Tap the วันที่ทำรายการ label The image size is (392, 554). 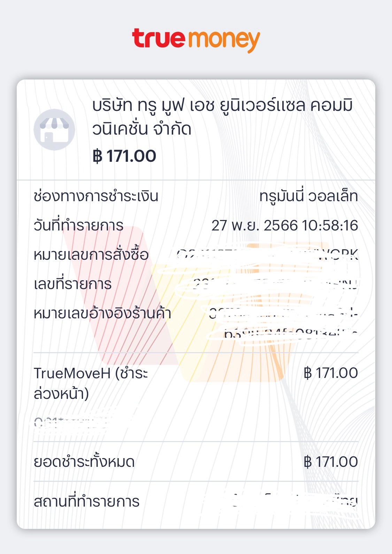pos(78,226)
